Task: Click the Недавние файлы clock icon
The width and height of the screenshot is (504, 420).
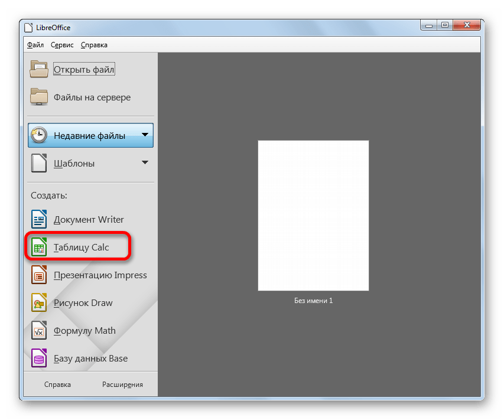Action: (x=39, y=135)
